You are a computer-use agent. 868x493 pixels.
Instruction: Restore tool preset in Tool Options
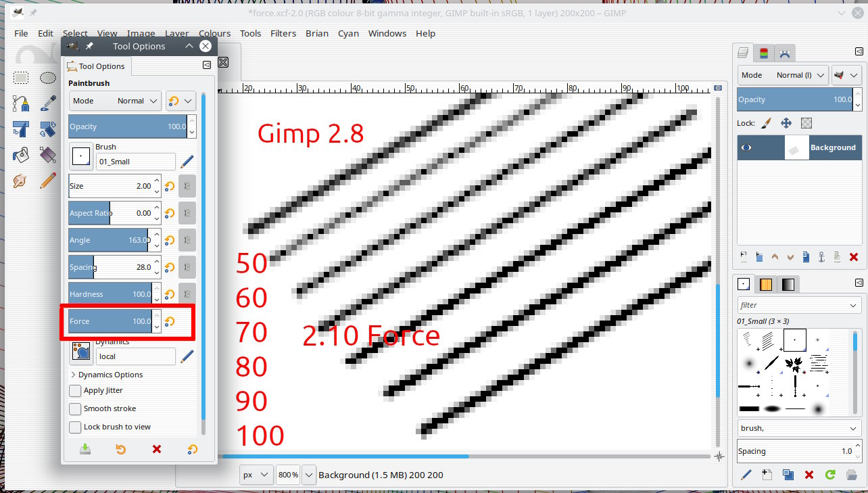[121, 449]
